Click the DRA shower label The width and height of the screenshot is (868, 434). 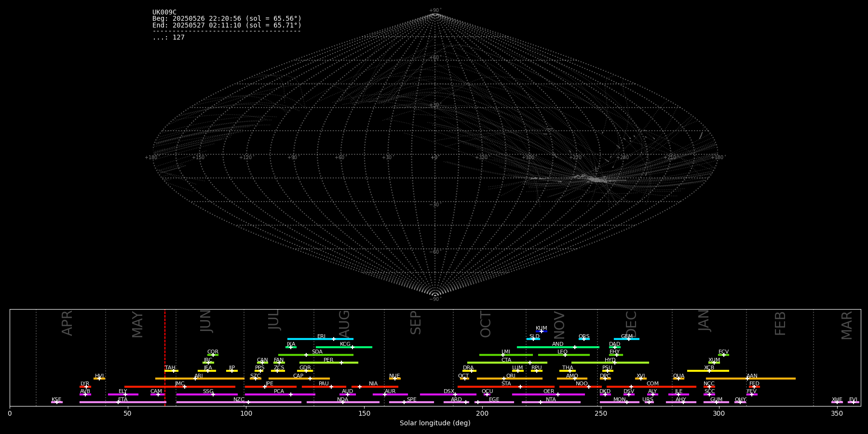click(468, 368)
